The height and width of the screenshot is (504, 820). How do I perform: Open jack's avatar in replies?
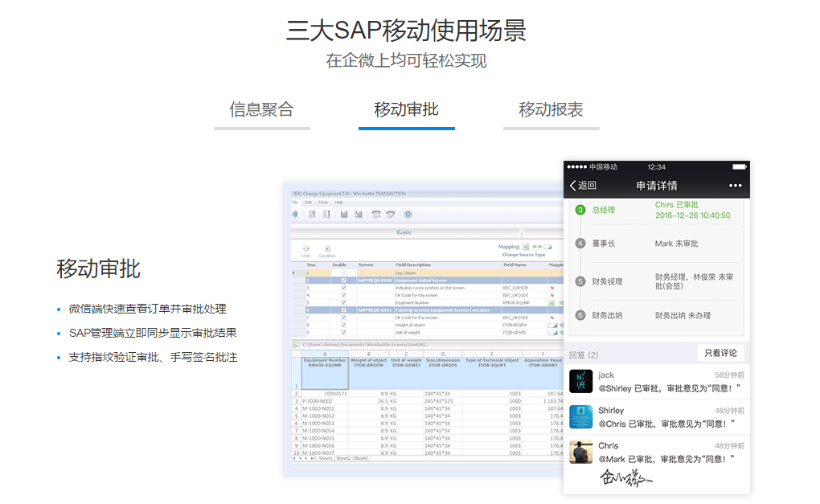(x=580, y=381)
